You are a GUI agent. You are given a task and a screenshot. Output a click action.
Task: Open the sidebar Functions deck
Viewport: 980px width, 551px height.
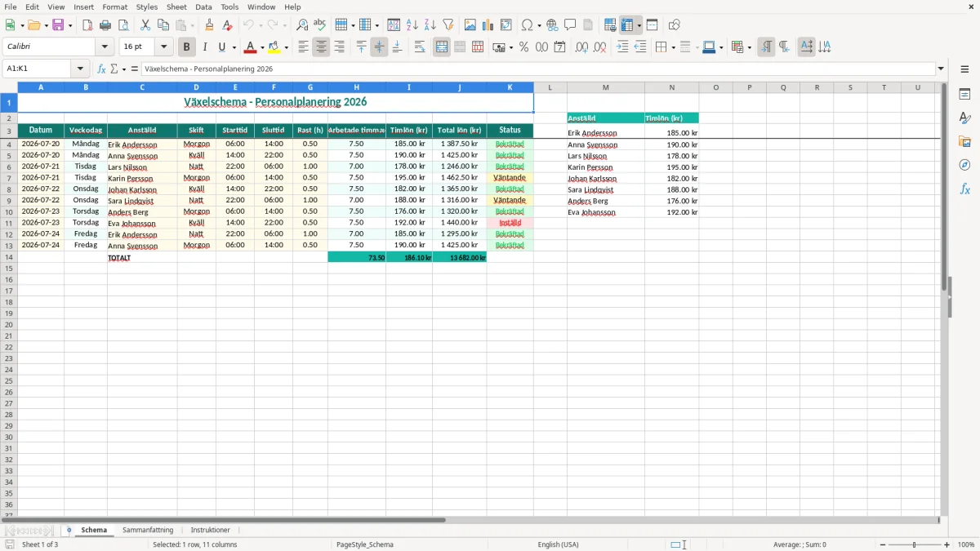[x=964, y=189]
